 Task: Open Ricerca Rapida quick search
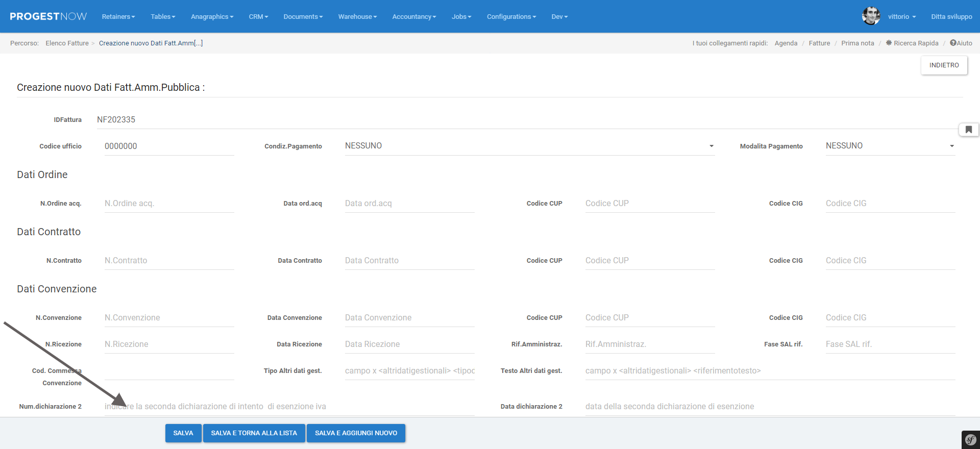912,43
